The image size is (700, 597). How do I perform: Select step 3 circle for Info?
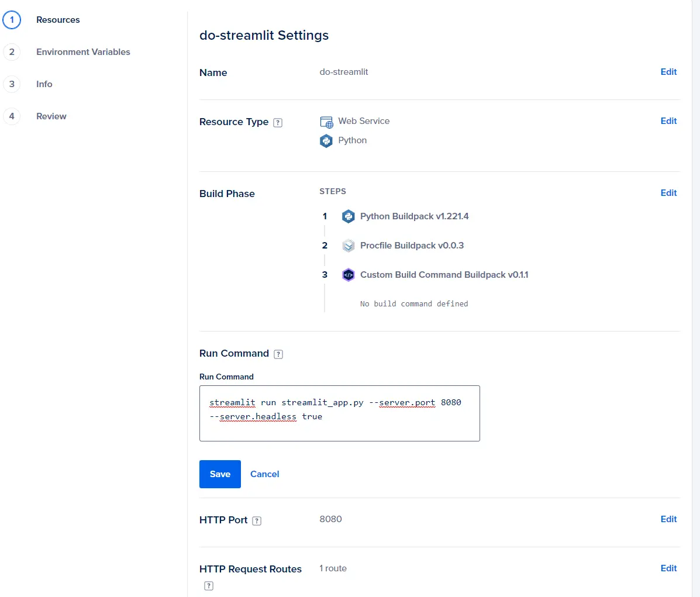(x=12, y=84)
